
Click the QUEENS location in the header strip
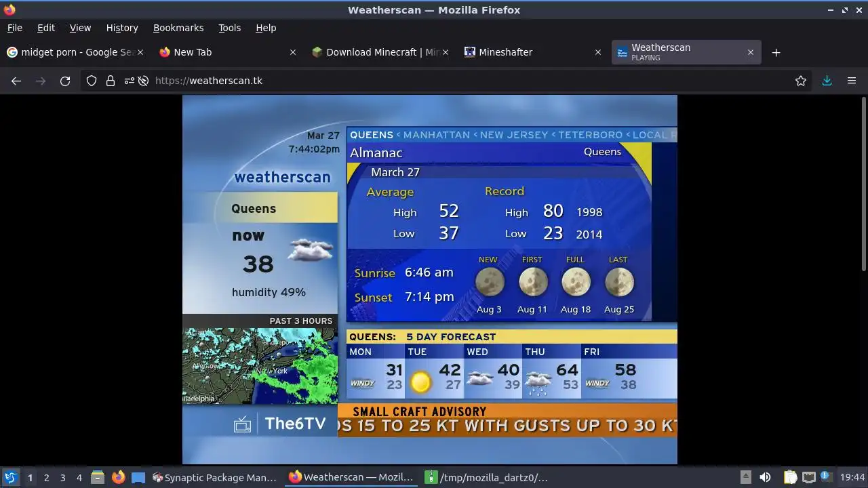[x=372, y=135]
